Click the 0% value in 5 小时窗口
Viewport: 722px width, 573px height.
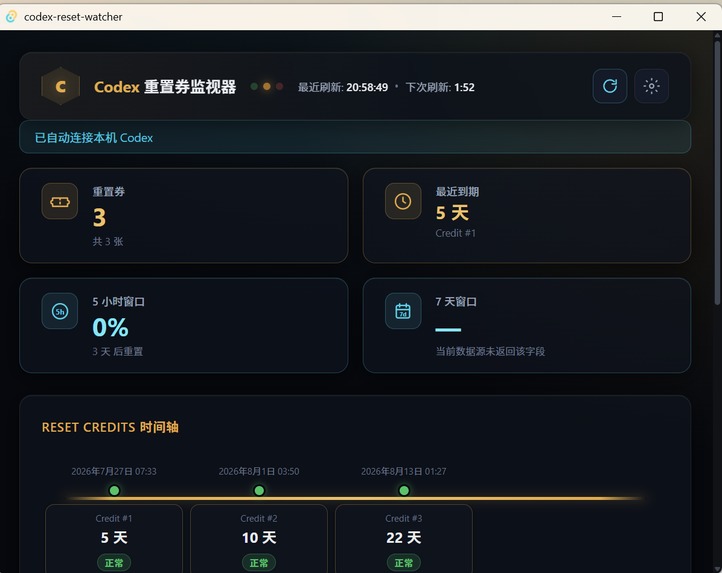pos(111,327)
